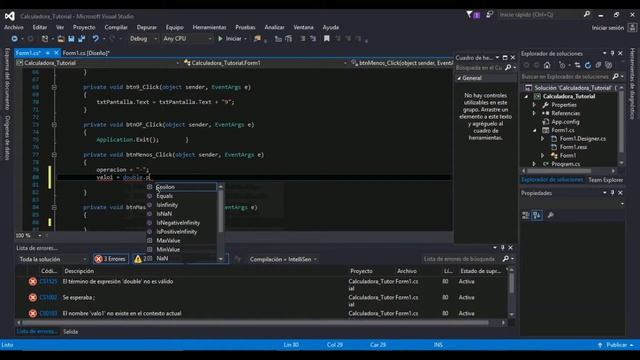Click the Open File folder icon
The image size is (640, 360).
(x=60, y=39)
